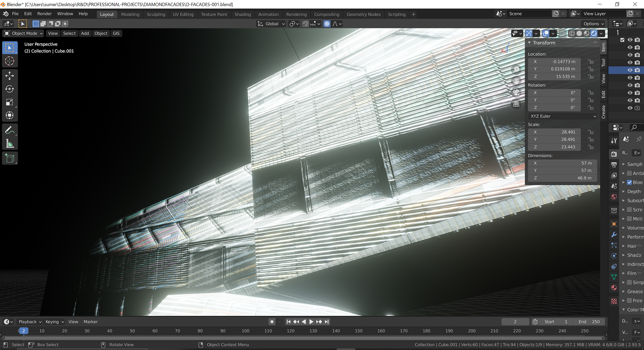The image size is (644, 350).
Task: Click the timeline Play button
Action: [311, 322]
